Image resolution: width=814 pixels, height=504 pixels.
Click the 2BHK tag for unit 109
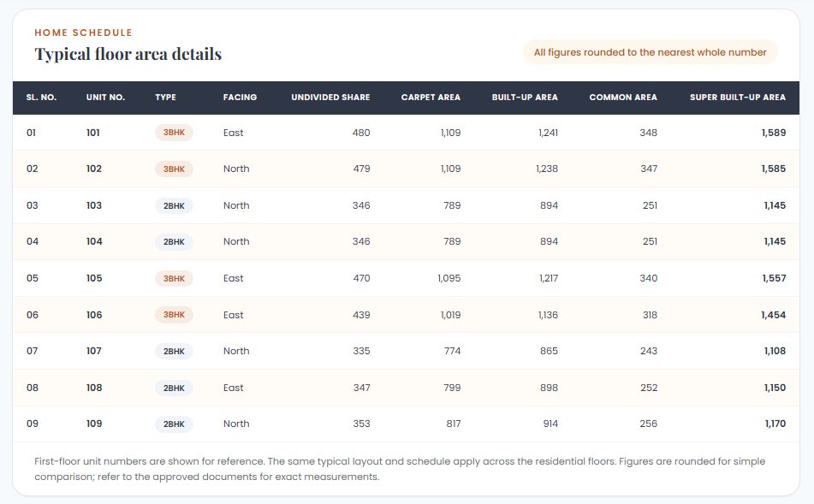(174, 424)
